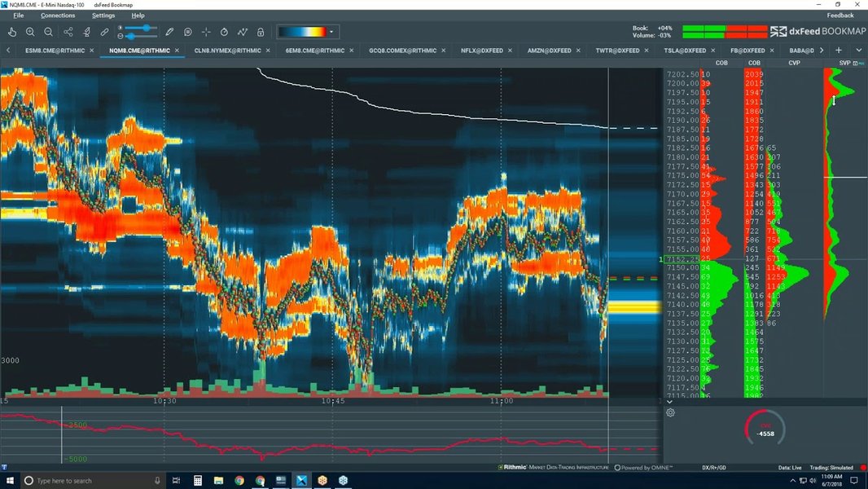Activate the zoom-out tool
Viewport: 868px width, 489px height.
(x=48, y=31)
